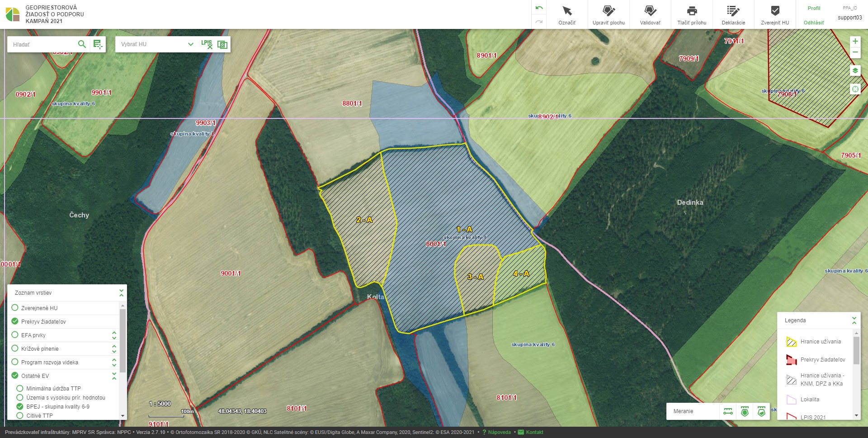
Task: Open the Upraviť plochu edit tool
Action: (x=609, y=15)
